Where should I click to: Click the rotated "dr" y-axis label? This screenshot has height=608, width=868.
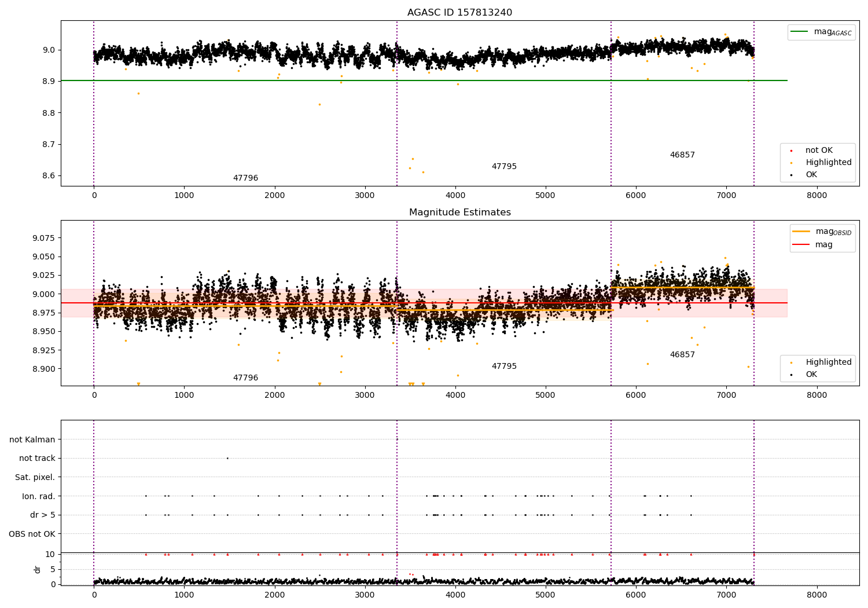click(38, 570)
